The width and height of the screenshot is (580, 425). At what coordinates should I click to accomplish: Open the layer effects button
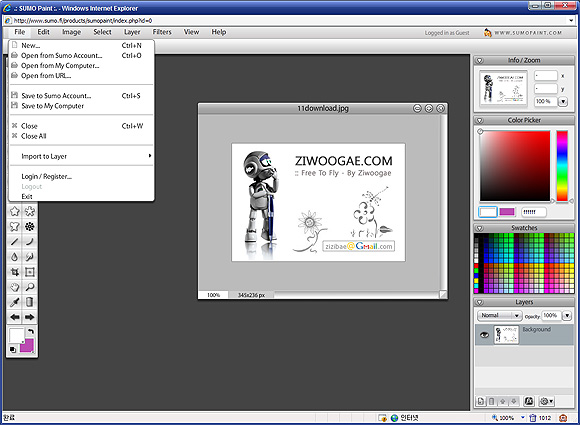click(x=529, y=401)
